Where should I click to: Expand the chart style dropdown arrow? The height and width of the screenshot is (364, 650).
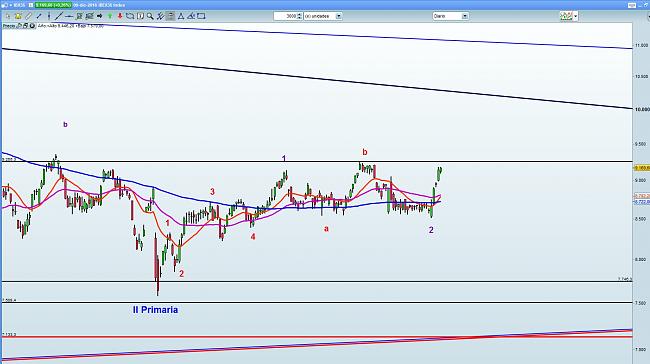[576, 16]
